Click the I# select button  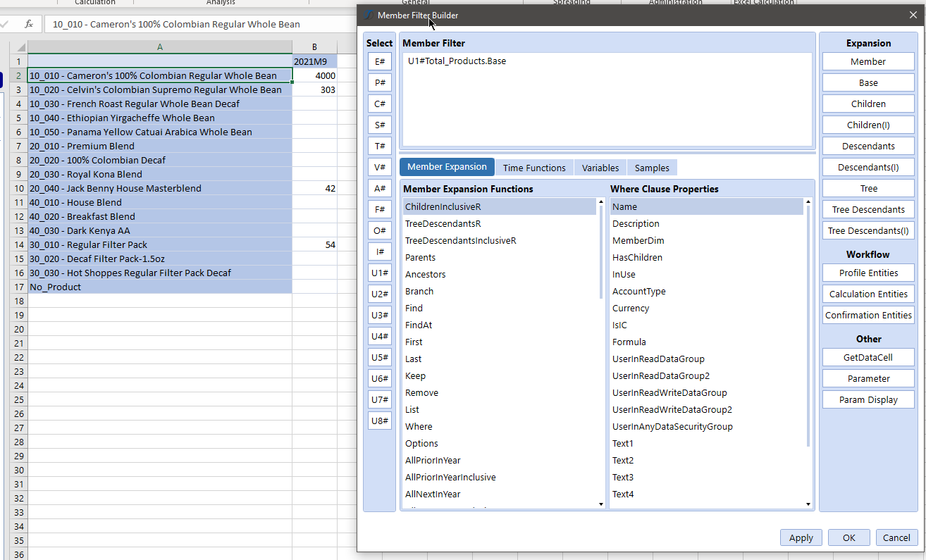pos(380,251)
